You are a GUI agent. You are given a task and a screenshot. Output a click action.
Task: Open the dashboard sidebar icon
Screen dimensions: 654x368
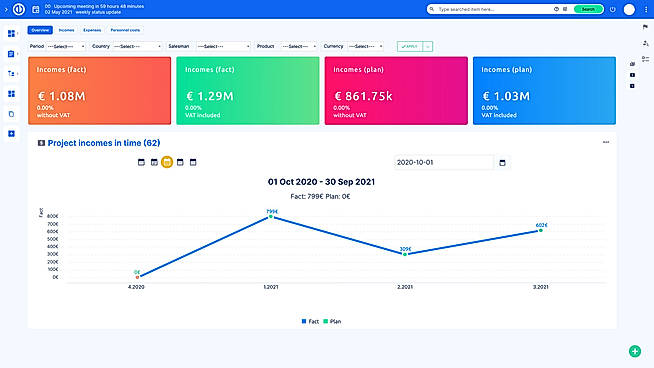click(11, 33)
